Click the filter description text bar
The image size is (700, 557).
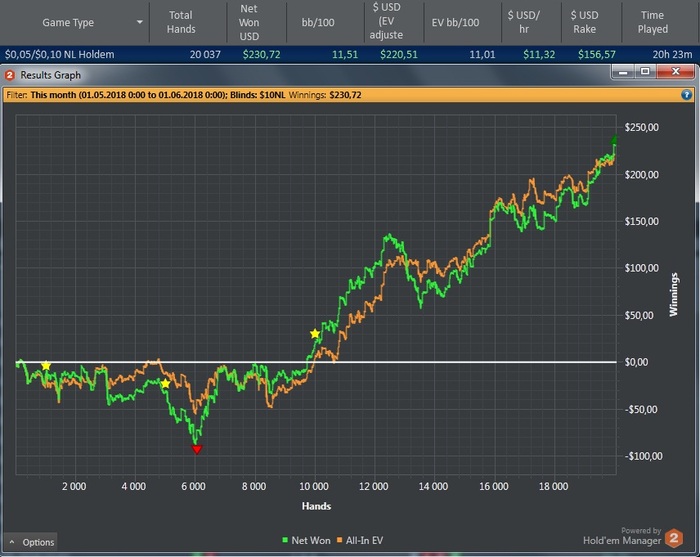[x=349, y=95]
